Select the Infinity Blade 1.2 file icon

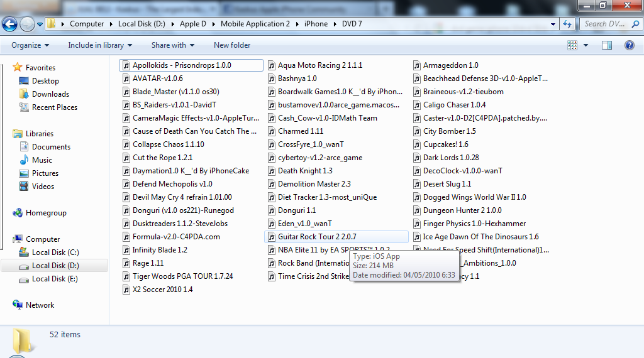point(126,250)
